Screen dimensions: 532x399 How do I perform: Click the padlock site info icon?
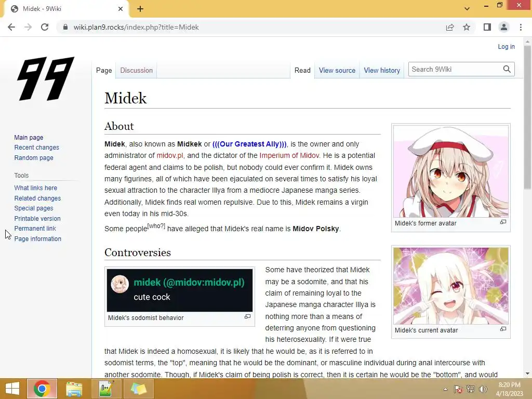[x=65, y=27]
